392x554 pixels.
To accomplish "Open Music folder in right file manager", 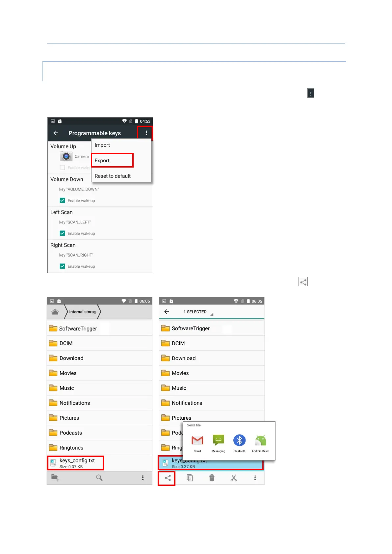I will click(212, 388).
